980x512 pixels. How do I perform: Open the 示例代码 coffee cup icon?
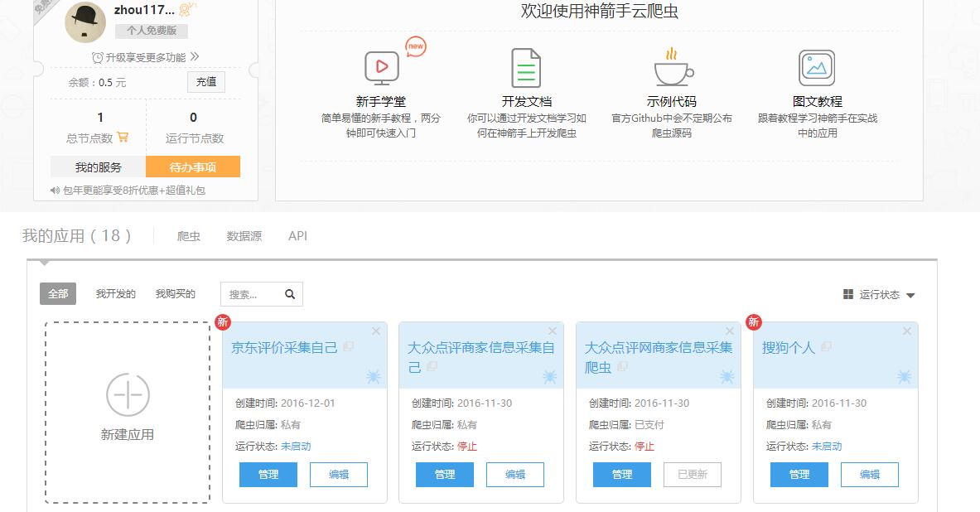tap(673, 67)
